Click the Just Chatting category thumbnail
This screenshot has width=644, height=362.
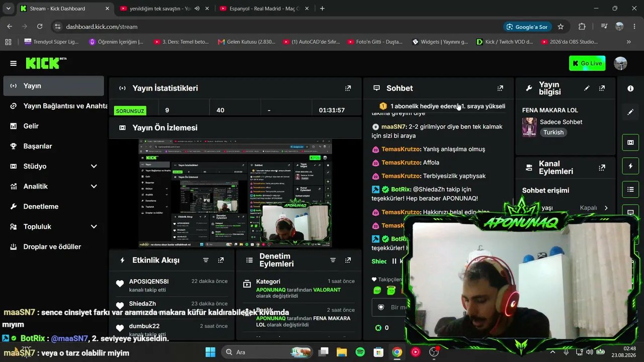tap(529, 127)
